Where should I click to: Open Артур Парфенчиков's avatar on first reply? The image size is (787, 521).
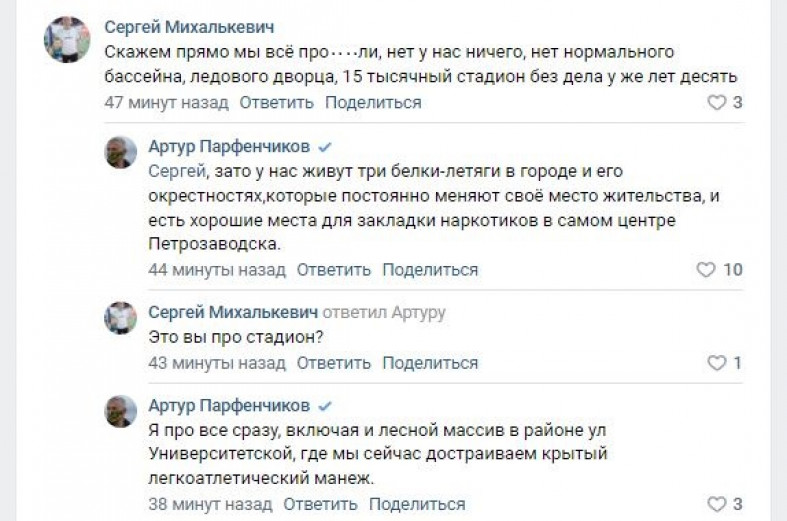(120, 152)
